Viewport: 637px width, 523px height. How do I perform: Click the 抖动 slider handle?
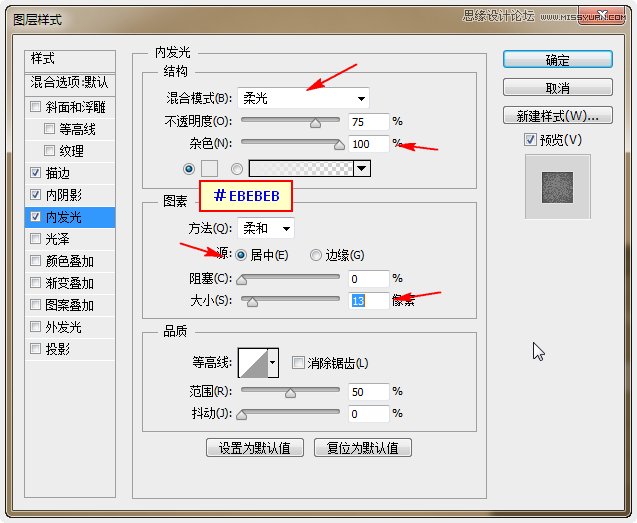[242, 414]
